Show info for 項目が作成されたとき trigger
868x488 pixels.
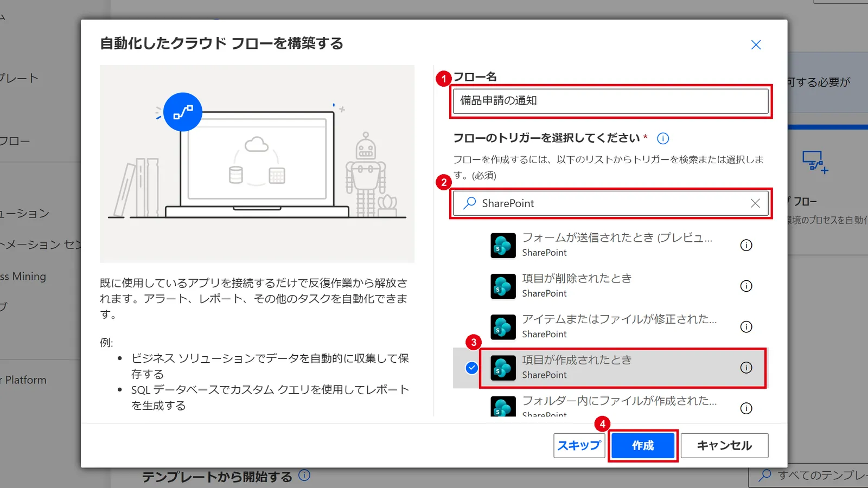point(746,368)
